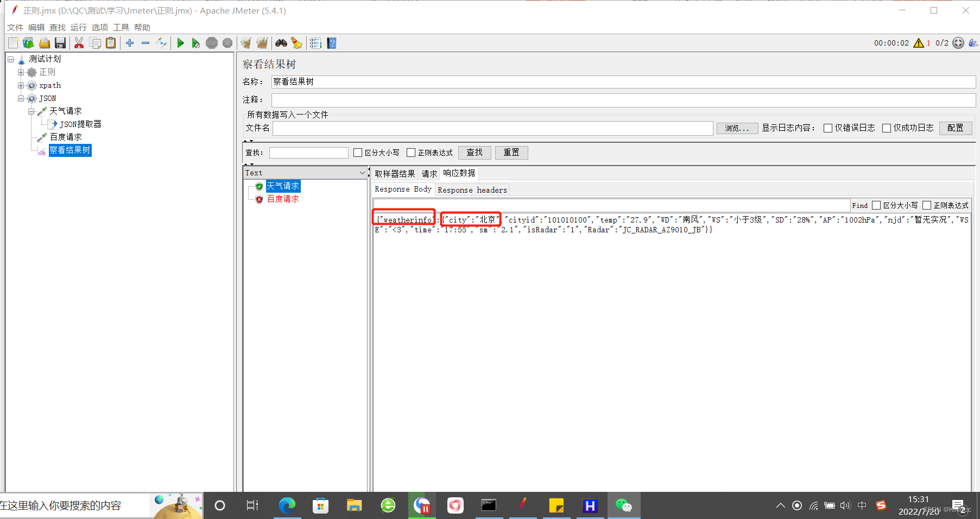Select JSON提取器 in test plan tree
Image resolution: width=980 pixels, height=519 pixels.
click(80, 124)
